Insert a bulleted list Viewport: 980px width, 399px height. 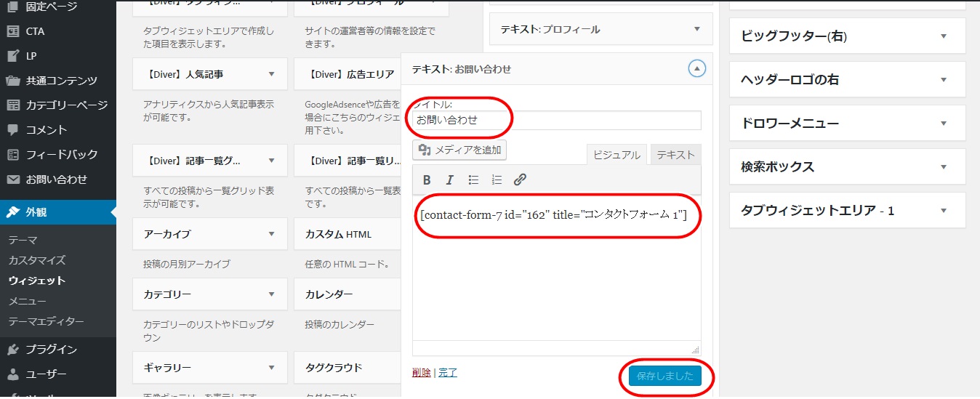click(x=473, y=180)
